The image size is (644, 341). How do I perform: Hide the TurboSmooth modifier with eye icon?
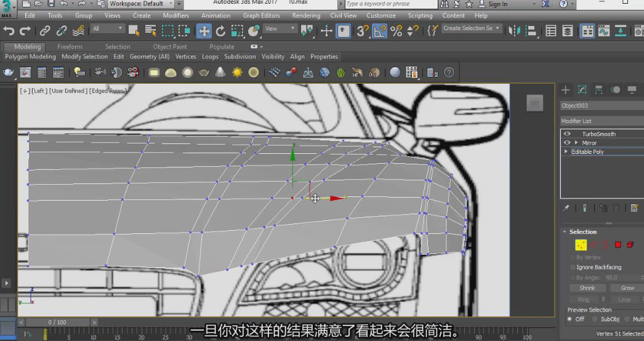pos(567,134)
